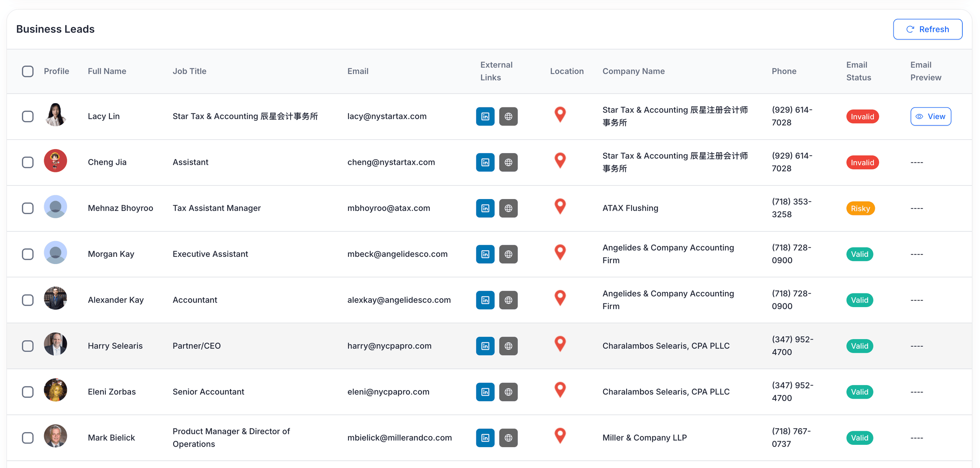This screenshot has width=980, height=468.
Task: Open Eleni Zorbas's LinkedIn icon
Action: 485,392
